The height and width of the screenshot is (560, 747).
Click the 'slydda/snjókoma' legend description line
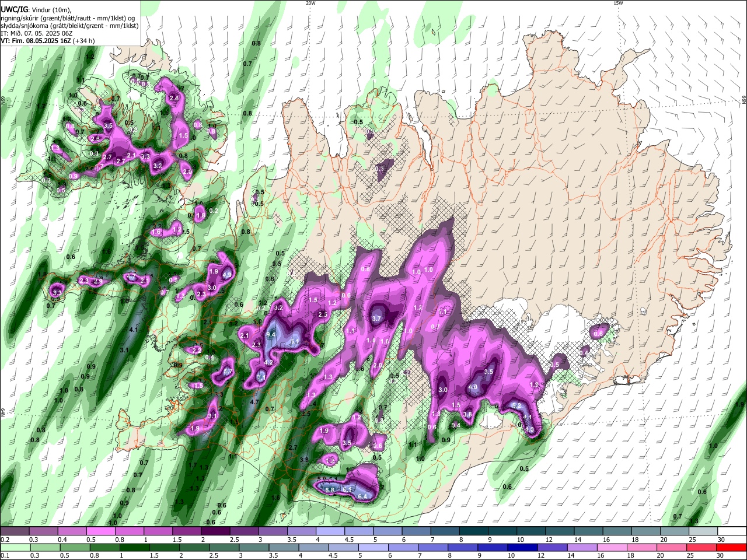pos(69,26)
